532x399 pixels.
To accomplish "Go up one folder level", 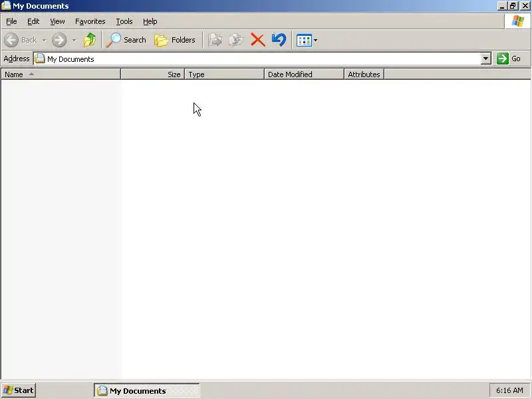I will 90,40.
